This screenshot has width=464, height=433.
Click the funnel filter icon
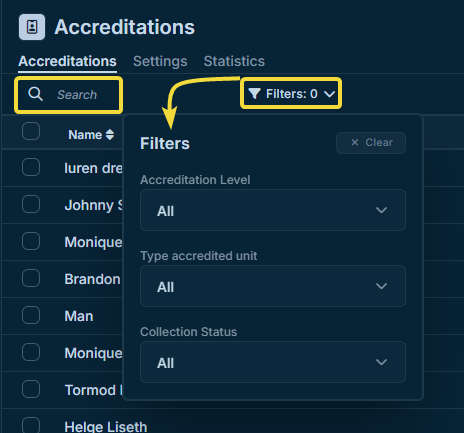click(254, 94)
